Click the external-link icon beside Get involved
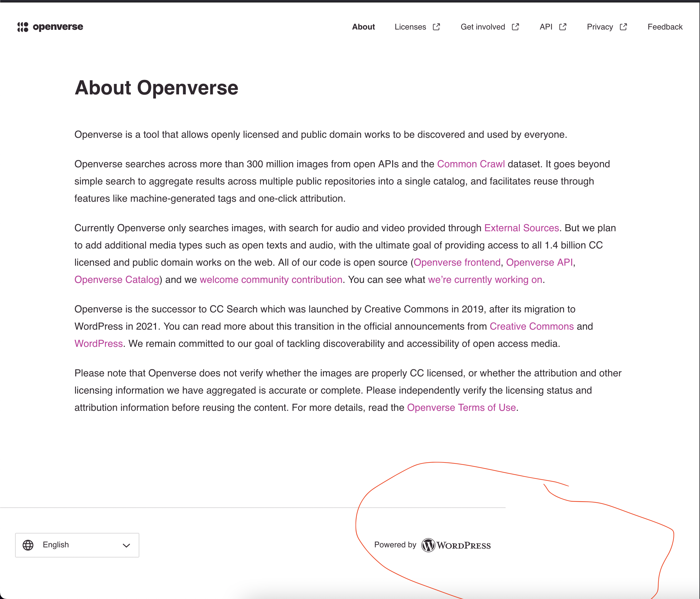The width and height of the screenshot is (700, 599). click(x=515, y=27)
